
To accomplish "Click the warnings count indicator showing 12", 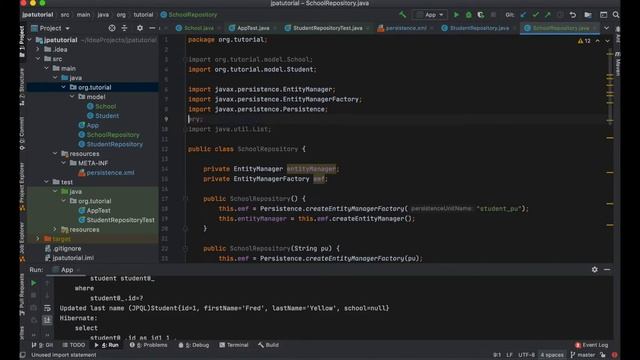I will coord(584,41).
